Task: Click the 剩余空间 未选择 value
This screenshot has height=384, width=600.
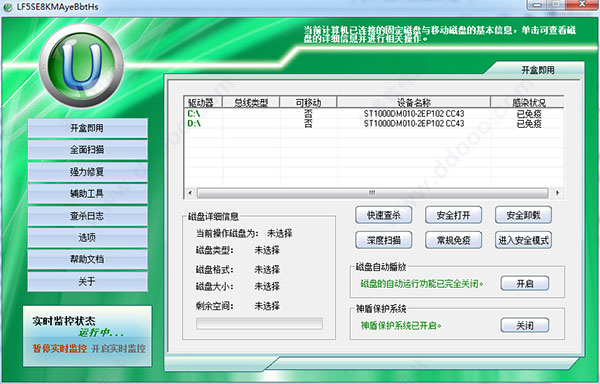Action: click(x=267, y=306)
